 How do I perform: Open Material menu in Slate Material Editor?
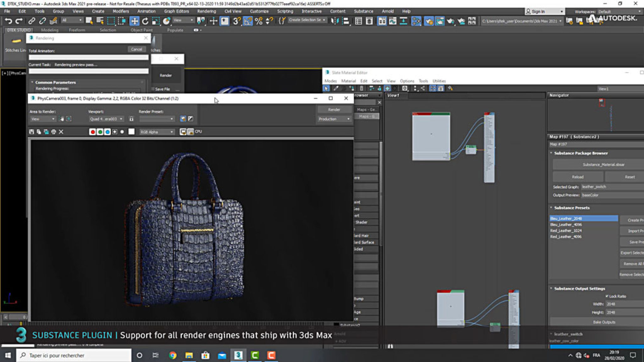point(348,81)
